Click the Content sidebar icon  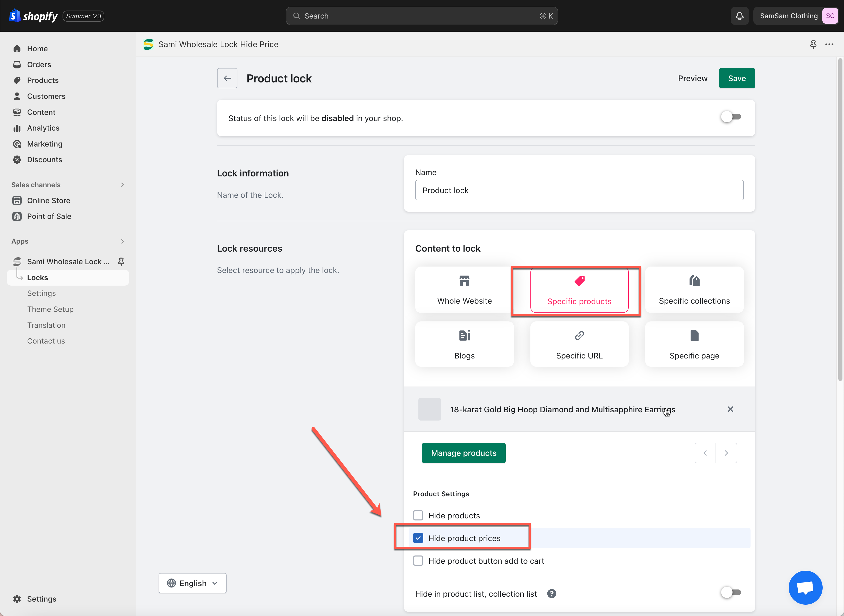pos(17,112)
